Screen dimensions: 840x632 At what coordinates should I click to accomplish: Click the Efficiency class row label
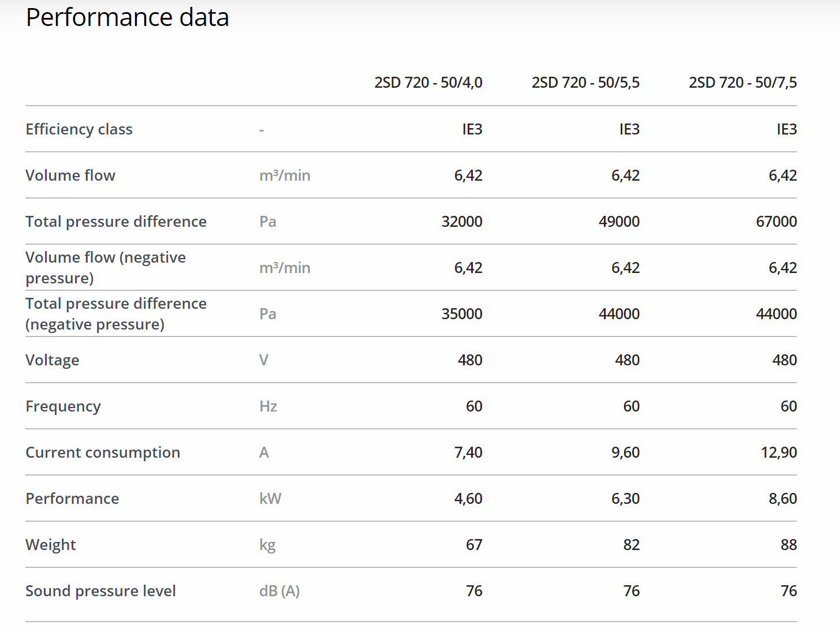[79, 129]
